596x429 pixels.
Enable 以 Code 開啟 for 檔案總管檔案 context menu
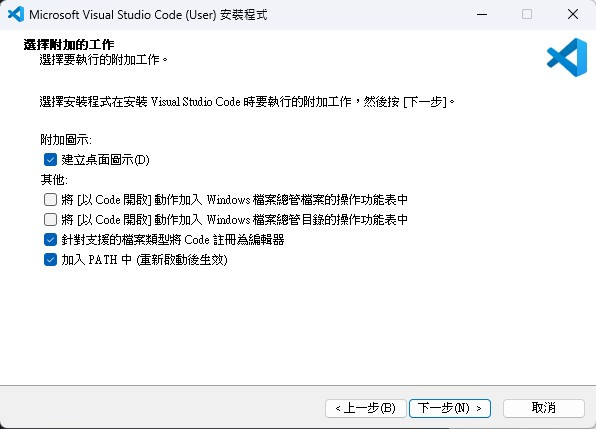50,199
